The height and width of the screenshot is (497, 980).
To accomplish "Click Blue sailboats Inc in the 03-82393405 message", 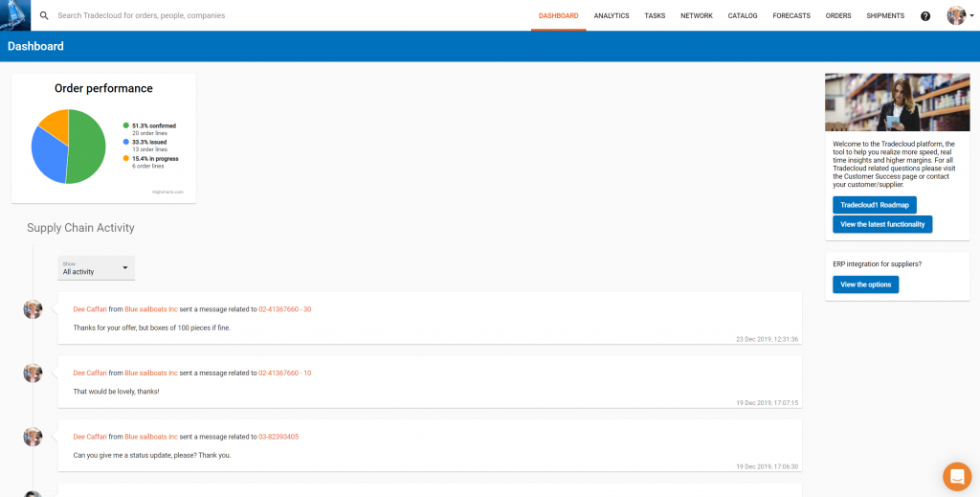I will click(x=151, y=437).
